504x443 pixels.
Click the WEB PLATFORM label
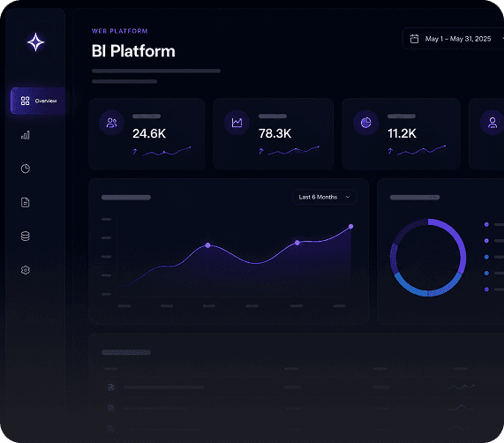[x=119, y=31]
